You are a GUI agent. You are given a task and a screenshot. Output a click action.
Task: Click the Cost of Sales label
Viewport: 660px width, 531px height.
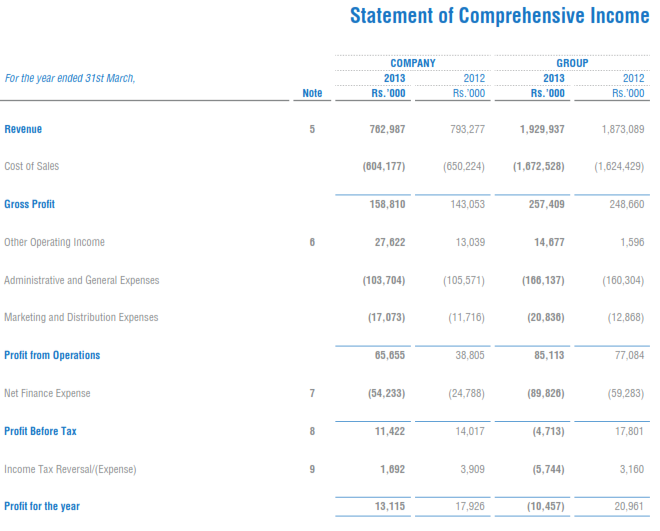(32, 166)
